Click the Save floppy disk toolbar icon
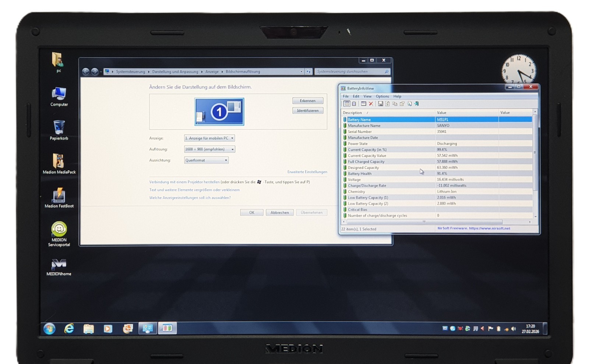589x364 pixels. (x=380, y=104)
